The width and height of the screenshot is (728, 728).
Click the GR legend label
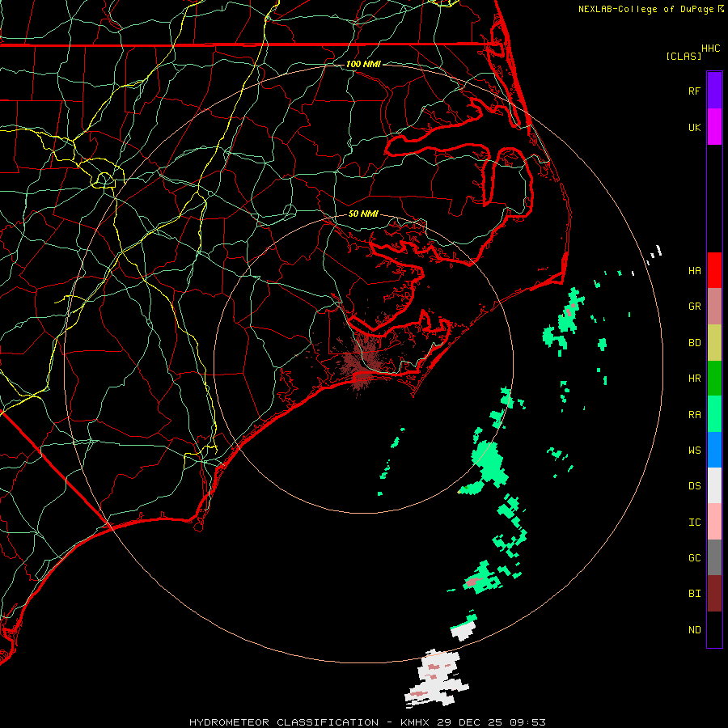pos(694,307)
